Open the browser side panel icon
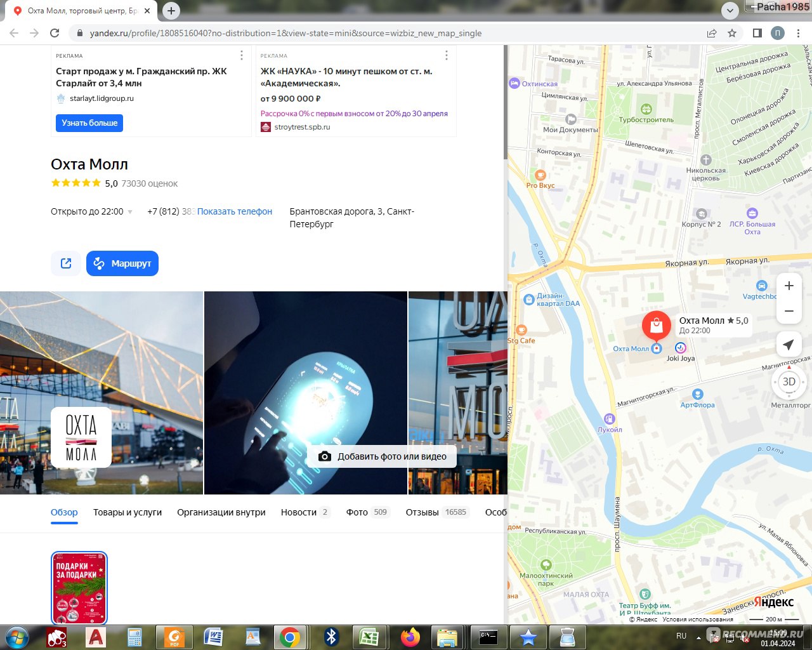Image resolution: width=812 pixels, height=650 pixels. 757,33
